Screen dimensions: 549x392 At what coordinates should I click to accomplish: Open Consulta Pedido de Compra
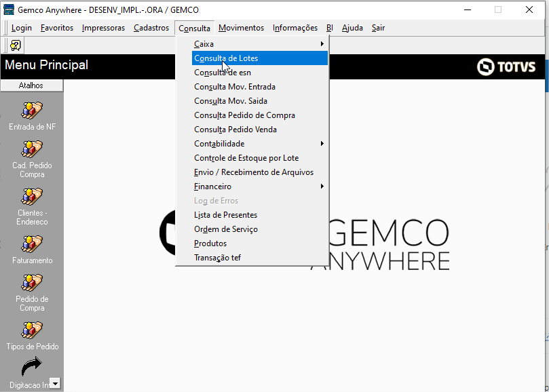click(260, 115)
